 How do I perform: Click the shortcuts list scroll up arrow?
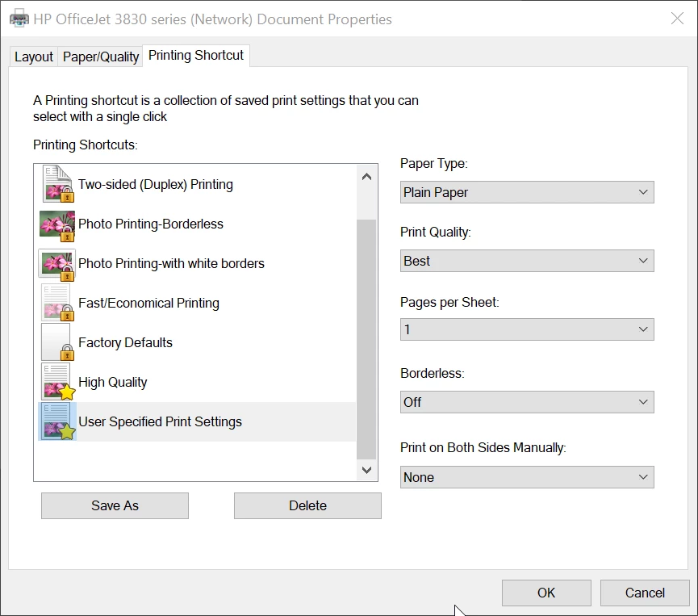(x=367, y=177)
